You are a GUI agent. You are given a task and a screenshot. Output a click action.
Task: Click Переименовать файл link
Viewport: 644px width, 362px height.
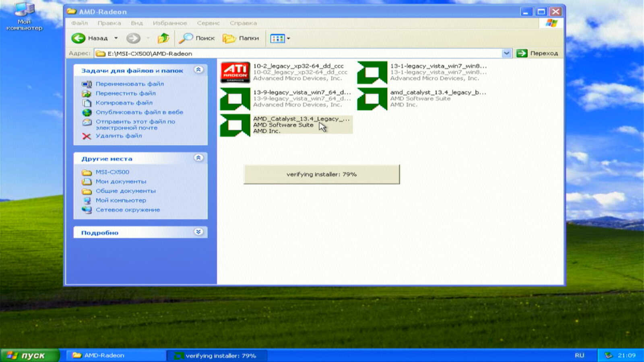click(x=130, y=84)
